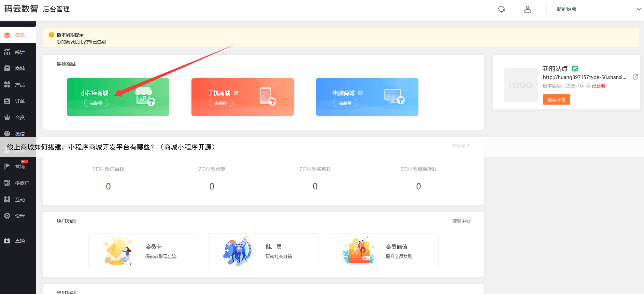Click the 多商户 multi-merchant sidebar icon
Viewport: 644px width, 294px height.
tap(7, 183)
